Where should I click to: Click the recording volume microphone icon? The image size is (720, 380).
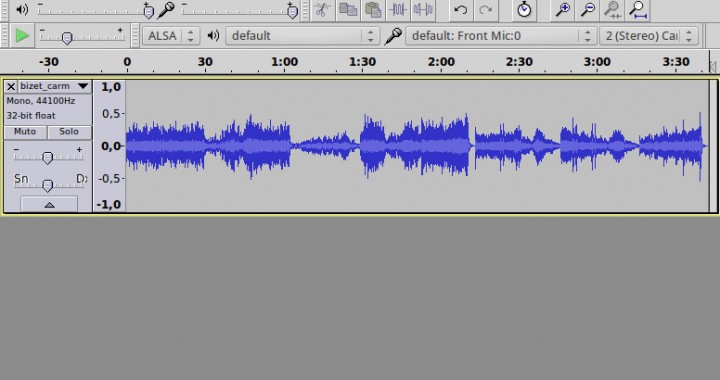[166, 10]
